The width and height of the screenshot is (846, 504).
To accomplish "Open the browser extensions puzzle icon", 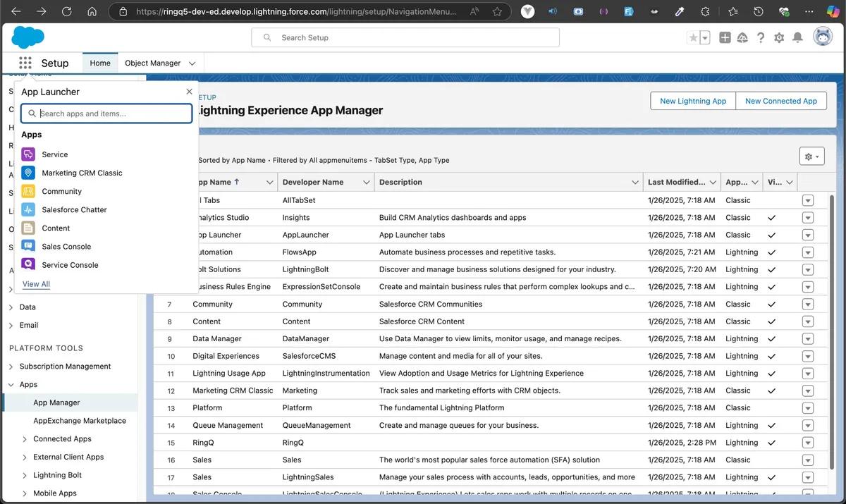I will [705, 11].
